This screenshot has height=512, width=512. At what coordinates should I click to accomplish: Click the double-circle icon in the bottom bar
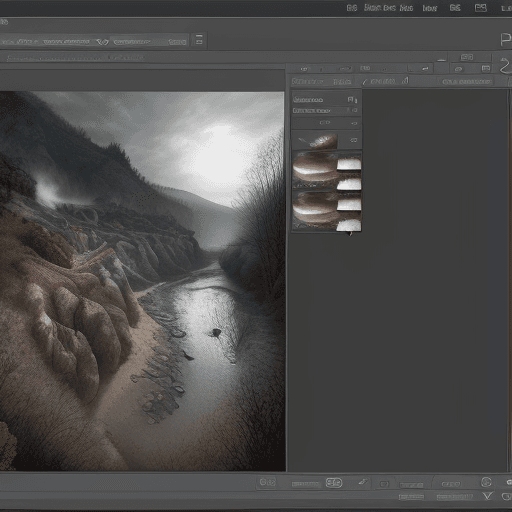268,482
